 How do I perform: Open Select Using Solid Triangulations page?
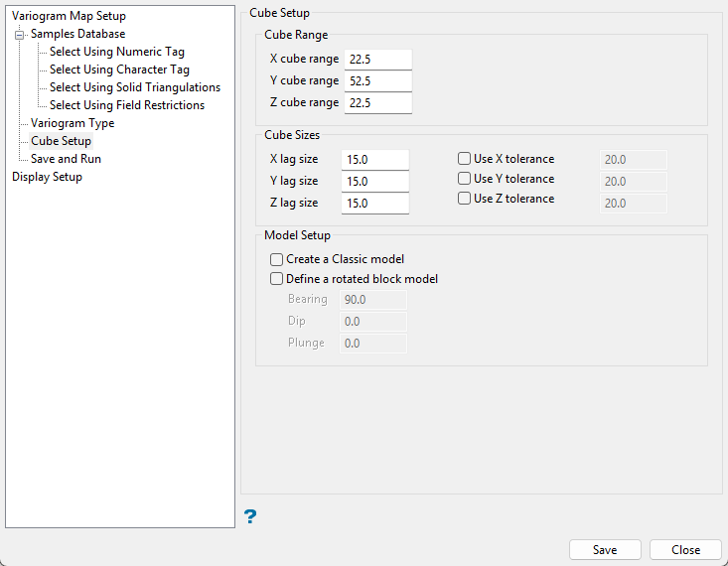coord(134,87)
